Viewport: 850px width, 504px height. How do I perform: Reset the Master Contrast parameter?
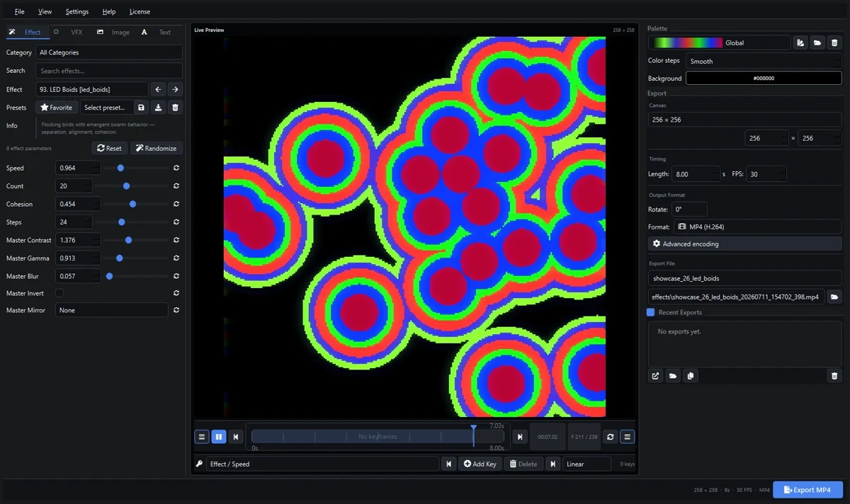coord(176,240)
